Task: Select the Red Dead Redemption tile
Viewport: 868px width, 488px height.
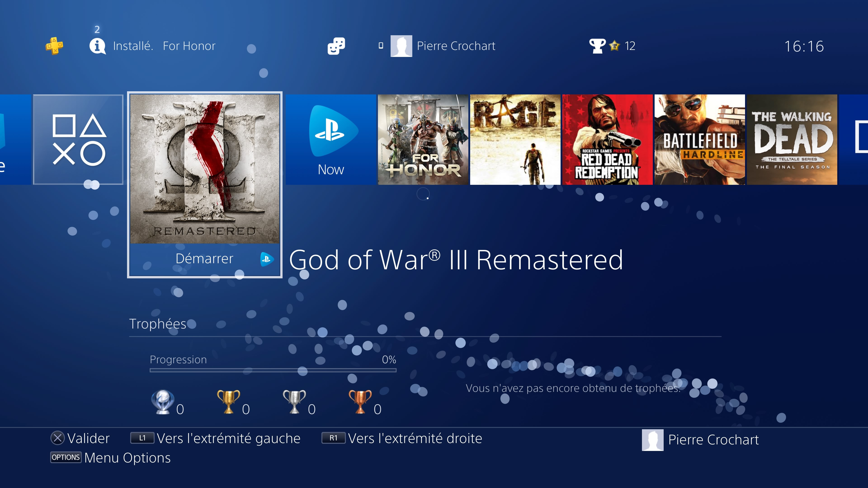Action: pyautogui.click(x=608, y=139)
